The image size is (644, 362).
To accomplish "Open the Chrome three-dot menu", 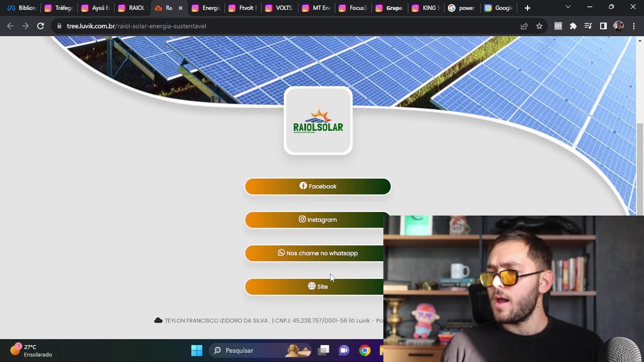I will click(633, 26).
